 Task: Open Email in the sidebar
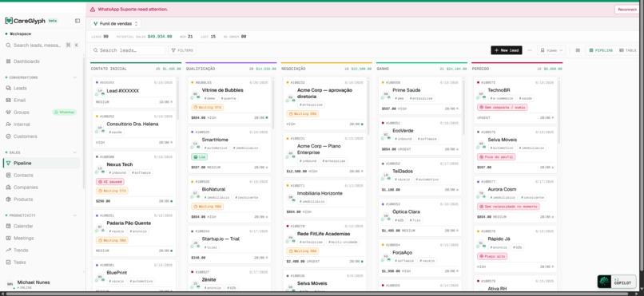(x=19, y=100)
